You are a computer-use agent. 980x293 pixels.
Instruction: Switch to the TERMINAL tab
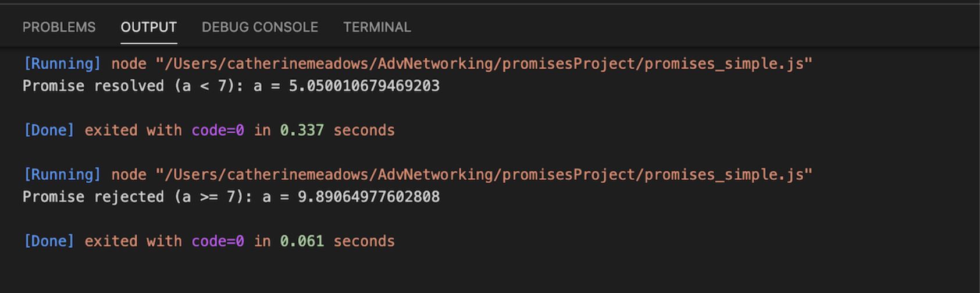(x=377, y=27)
